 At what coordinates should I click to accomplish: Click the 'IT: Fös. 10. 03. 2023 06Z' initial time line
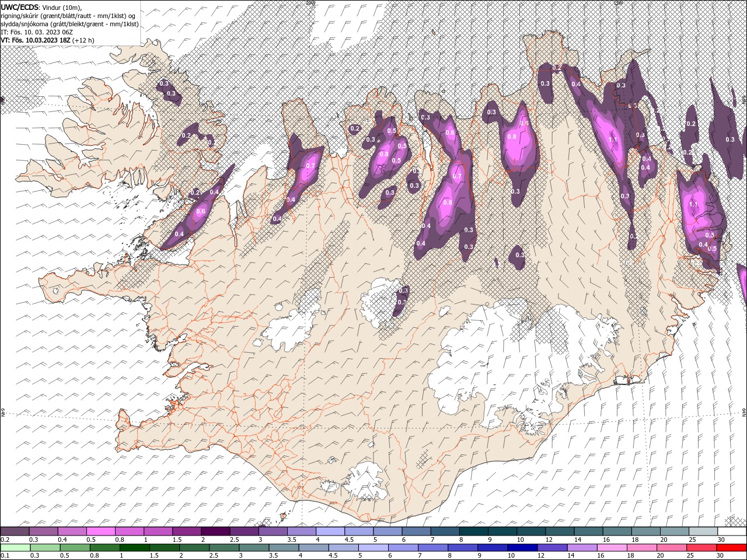click(37, 32)
